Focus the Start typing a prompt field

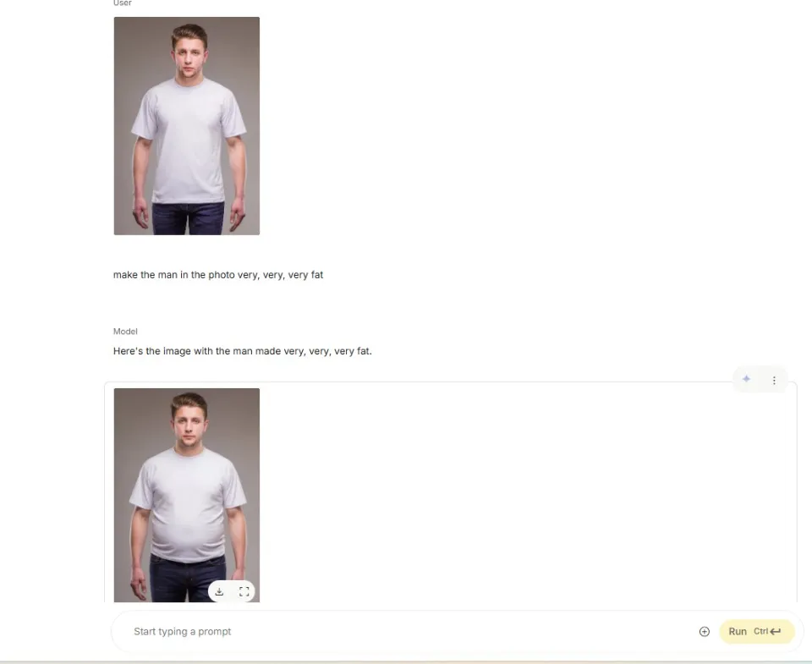point(409,631)
